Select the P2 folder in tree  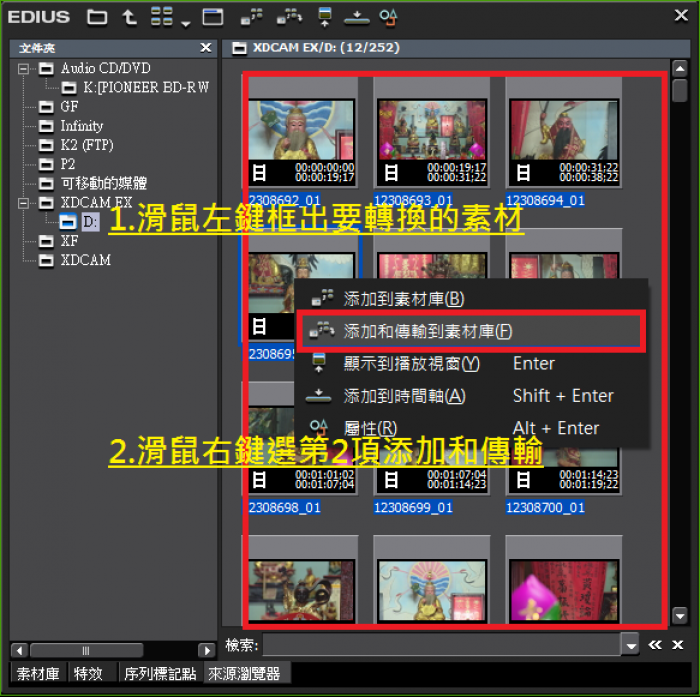67,164
